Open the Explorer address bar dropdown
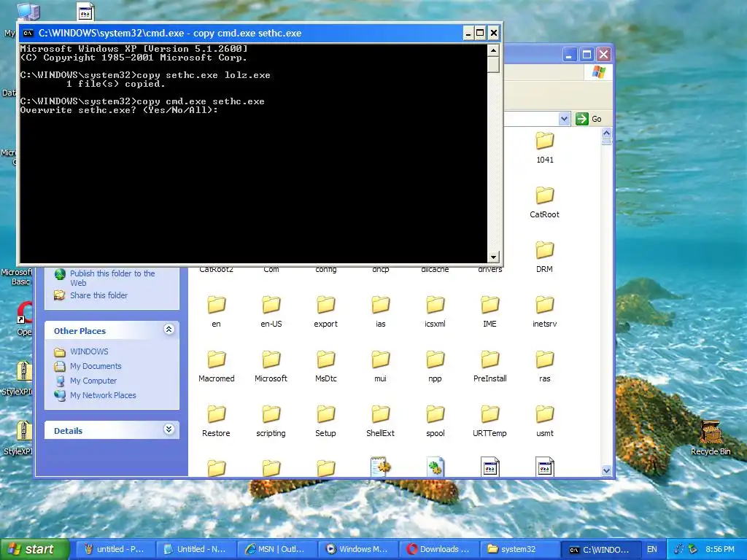The height and width of the screenshot is (560, 747). click(564, 119)
